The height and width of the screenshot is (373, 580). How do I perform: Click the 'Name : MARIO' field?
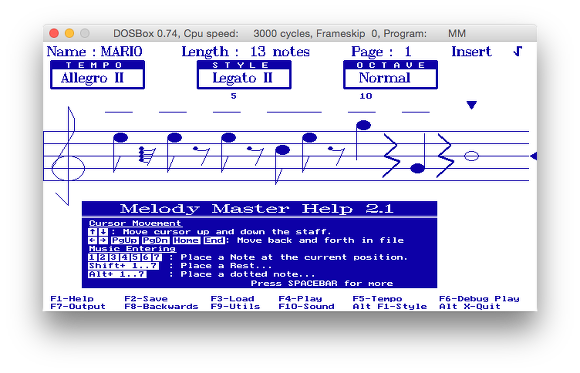pyautogui.click(x=94, y=51)
